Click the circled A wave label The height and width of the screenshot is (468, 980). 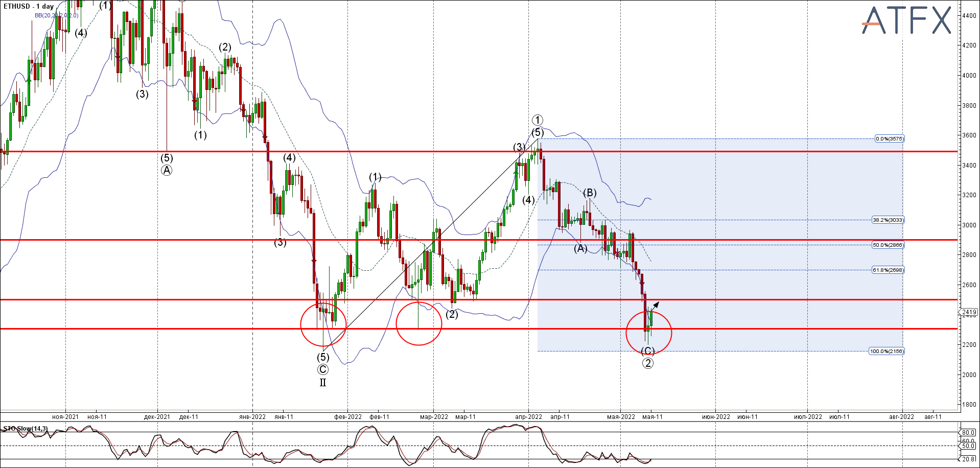tap(167, 171)
